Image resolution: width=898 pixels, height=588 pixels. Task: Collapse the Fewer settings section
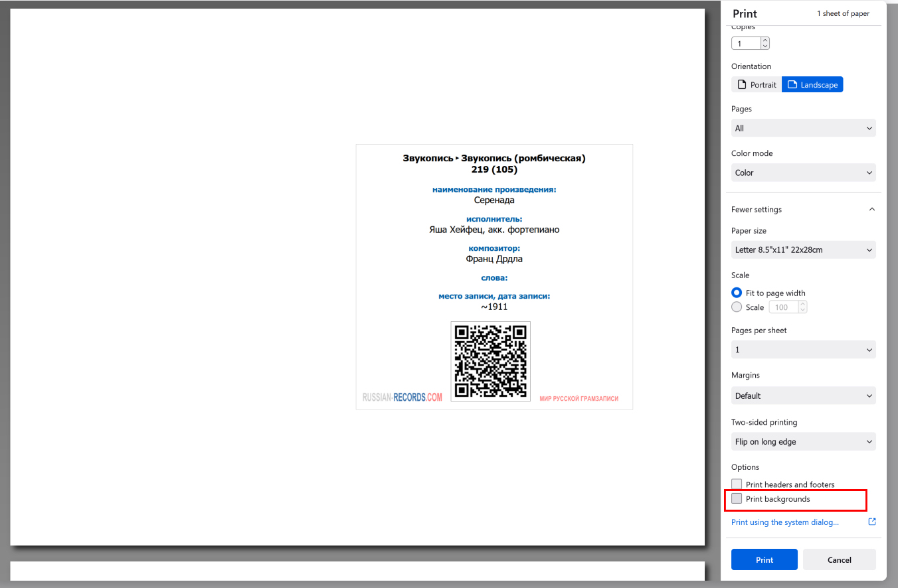(x=804, y=209)
